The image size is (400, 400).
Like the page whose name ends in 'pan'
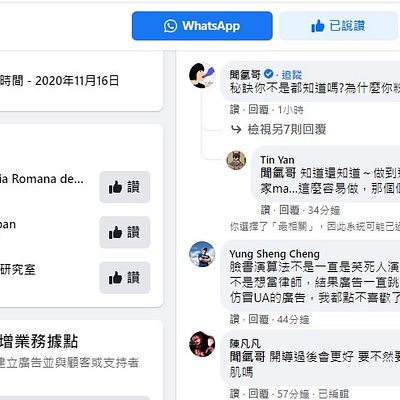(x=125, y=232)
